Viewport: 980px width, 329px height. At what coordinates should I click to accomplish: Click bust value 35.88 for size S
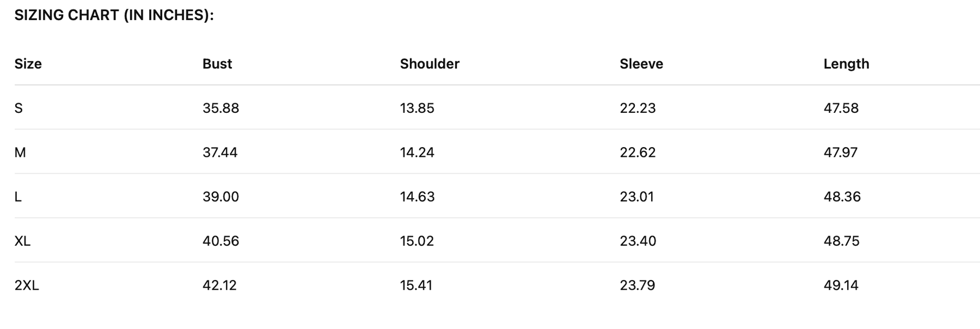pyautogui.click(x=220, y=108)
